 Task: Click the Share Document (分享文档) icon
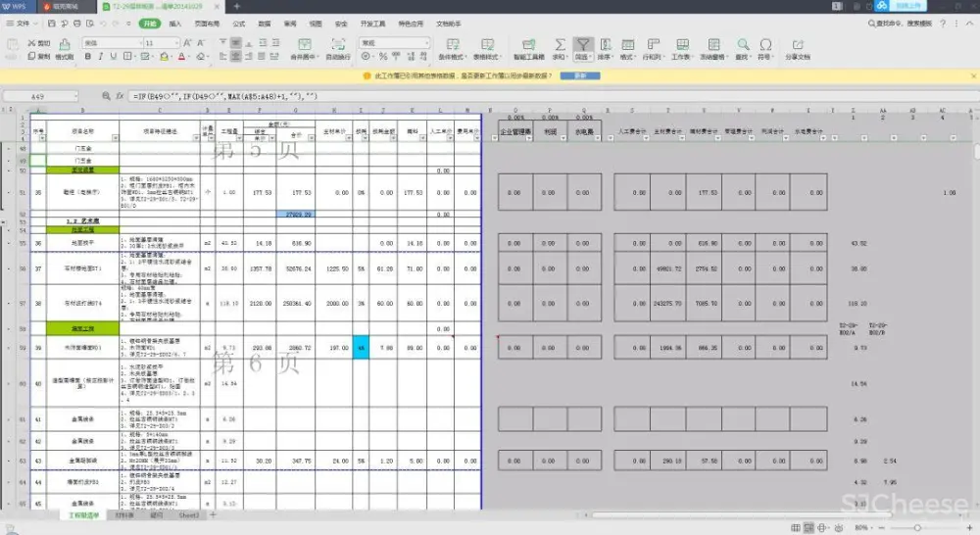point(797,45)
